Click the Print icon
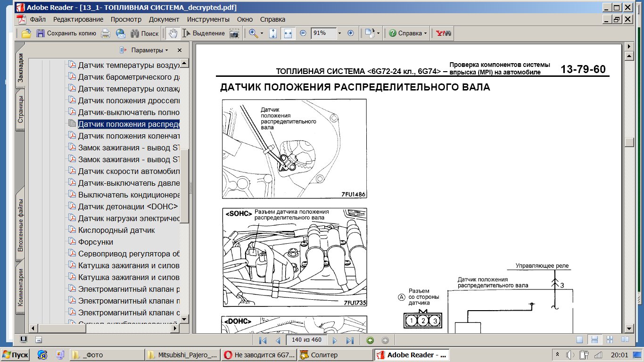This screenshot has height=362, width=644. tap(106, 33)
